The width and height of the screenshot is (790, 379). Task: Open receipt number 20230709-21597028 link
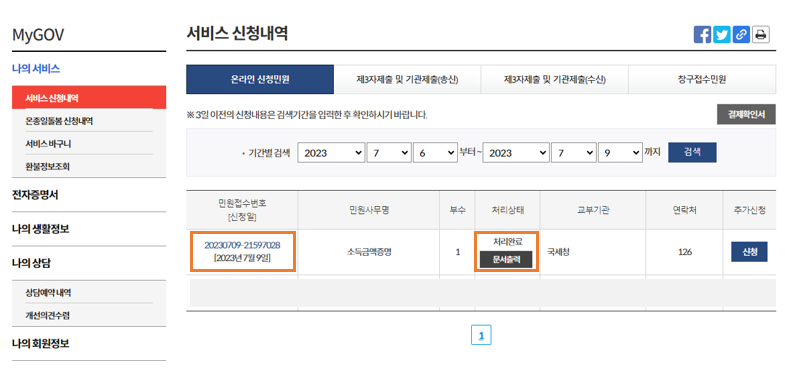(242, 245)
